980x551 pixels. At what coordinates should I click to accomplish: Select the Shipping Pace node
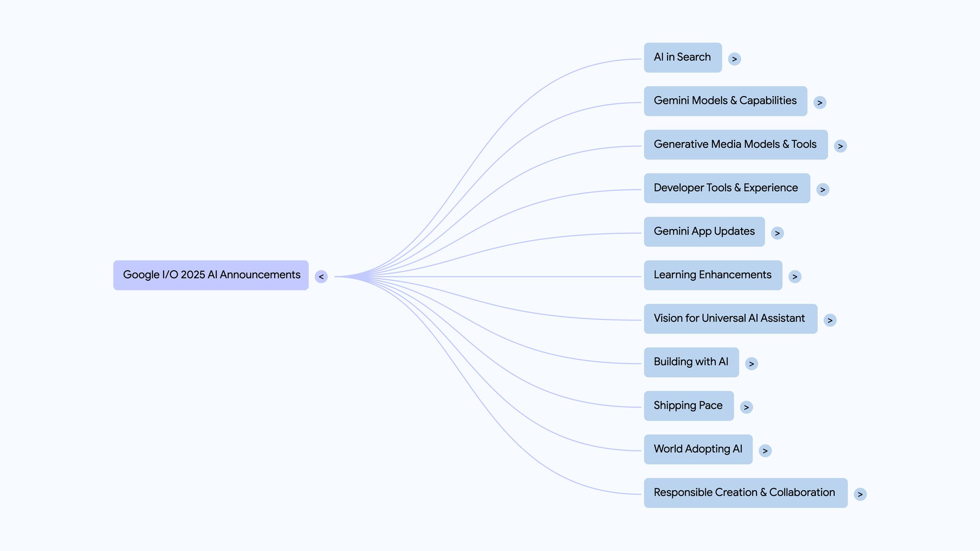[689, 406]
